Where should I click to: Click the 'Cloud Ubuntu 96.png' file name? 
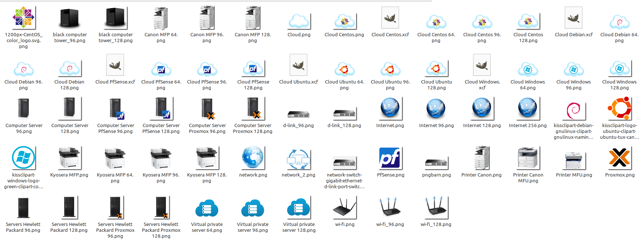(390, 85)
